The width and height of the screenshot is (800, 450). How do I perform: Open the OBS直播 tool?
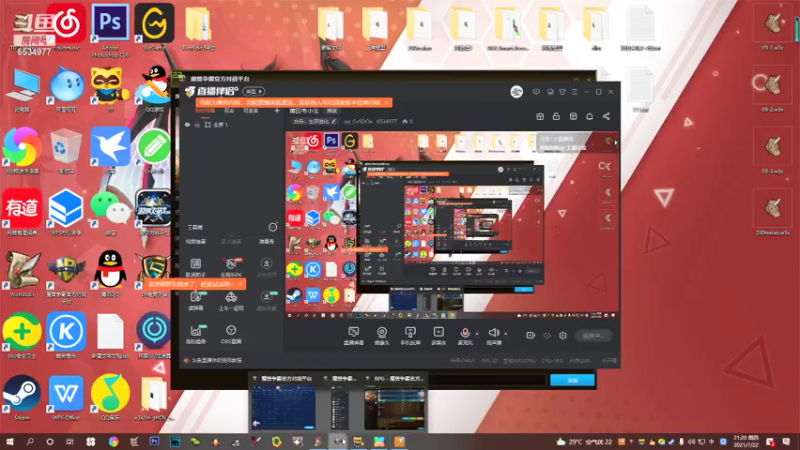[231, 335]
